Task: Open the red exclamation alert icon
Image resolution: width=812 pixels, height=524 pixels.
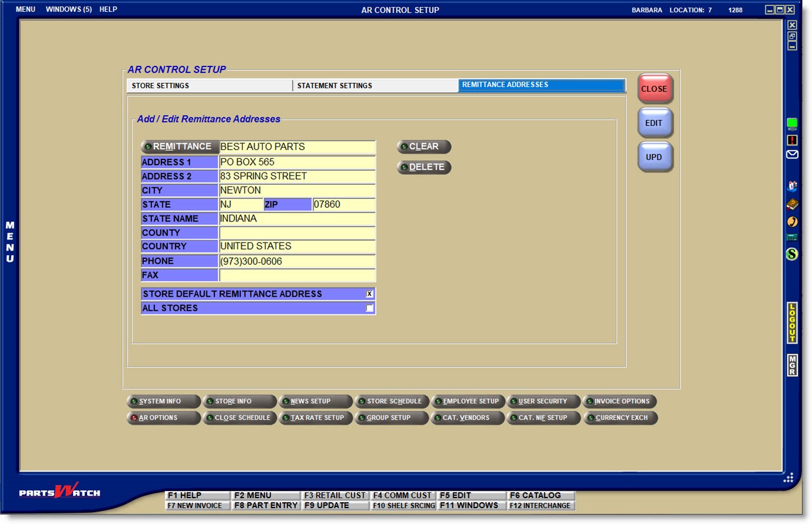Action: click(x=792, y=140)
